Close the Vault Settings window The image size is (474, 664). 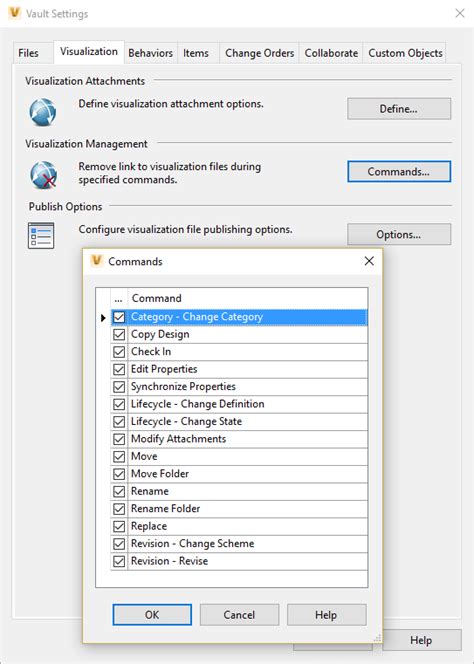(x=460, y=13)
